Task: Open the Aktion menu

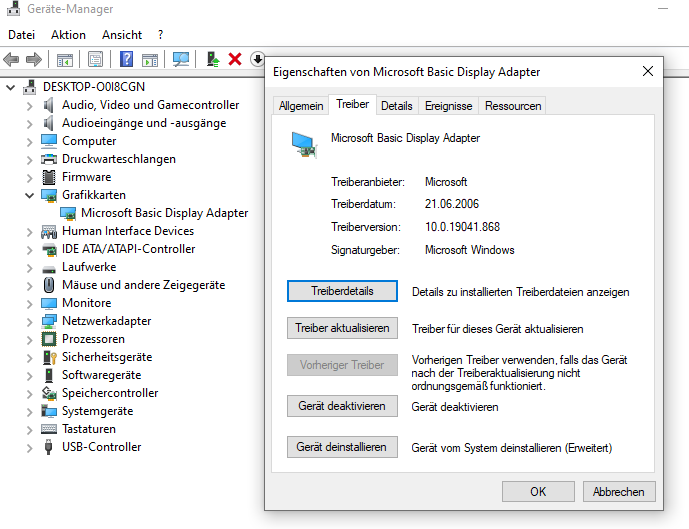Action: [x=68, y=35]
